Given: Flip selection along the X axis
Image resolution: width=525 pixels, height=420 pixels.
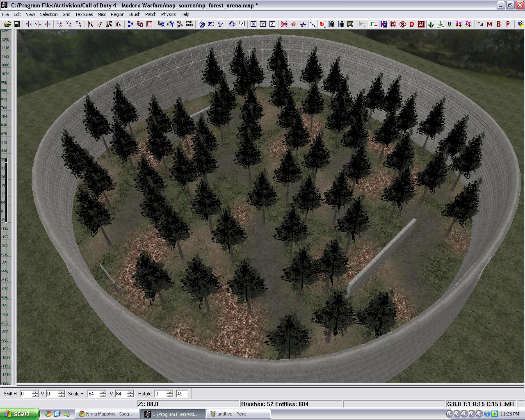Looking at the screenshot, I should pos(29,24).
